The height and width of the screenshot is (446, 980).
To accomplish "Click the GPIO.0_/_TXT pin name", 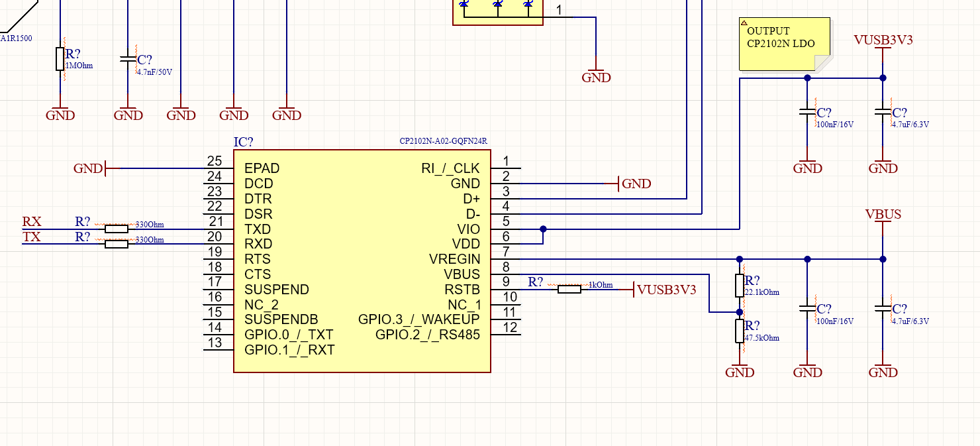I will point(289,335).
